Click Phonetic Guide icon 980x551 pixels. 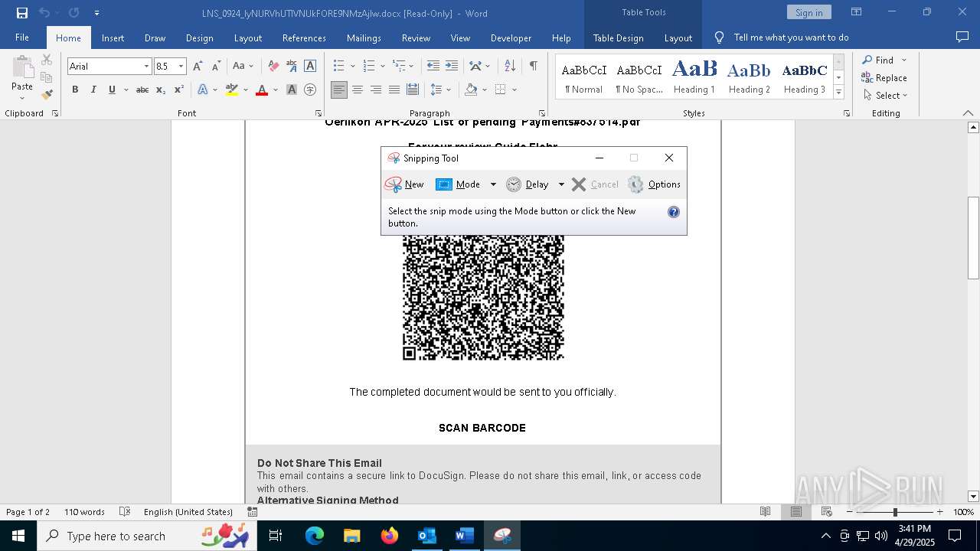click(x=292, y=67)
